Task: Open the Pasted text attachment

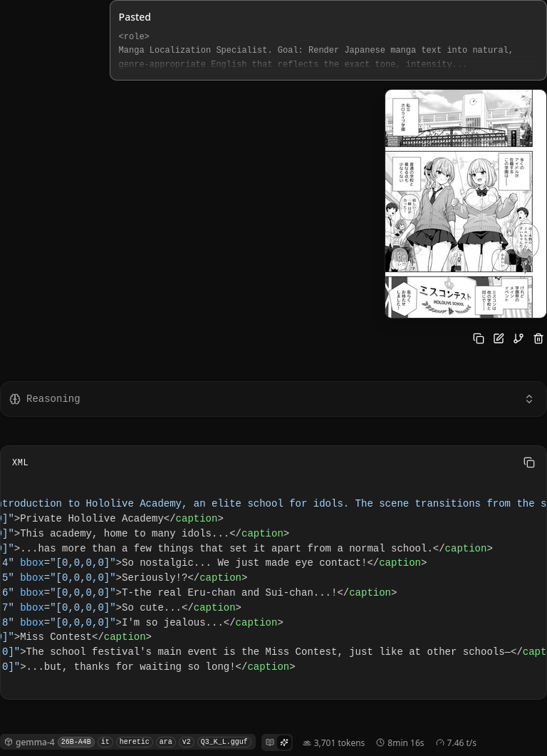Action: coord(328,41)
